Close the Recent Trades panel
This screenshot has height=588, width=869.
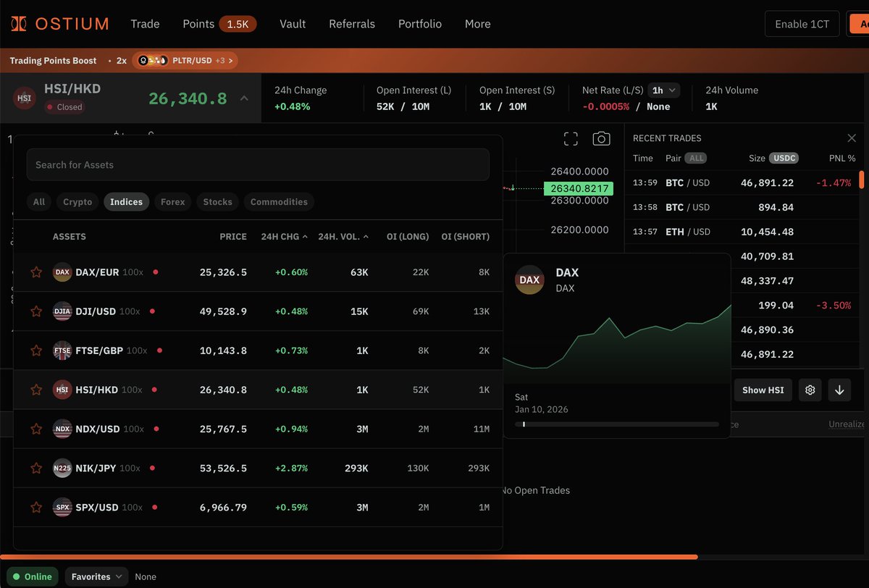852,138
